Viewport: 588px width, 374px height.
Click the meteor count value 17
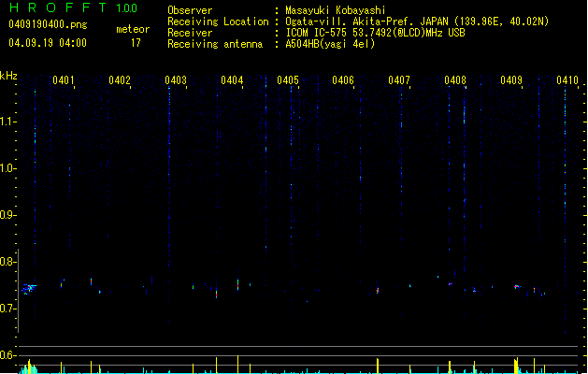click(136, 43)
